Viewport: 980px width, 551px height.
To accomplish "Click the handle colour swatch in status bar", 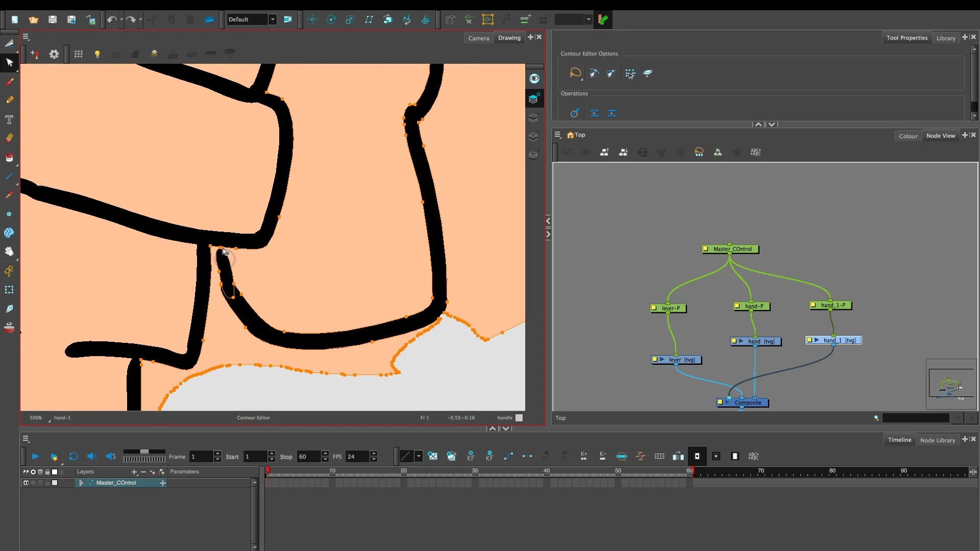I will (x=519, y=418).
